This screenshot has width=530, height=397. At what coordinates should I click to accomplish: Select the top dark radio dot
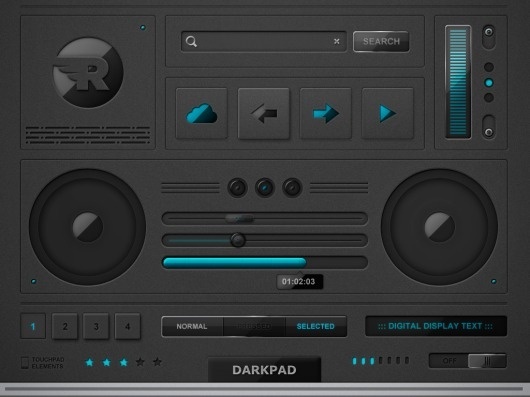[489, 67]
